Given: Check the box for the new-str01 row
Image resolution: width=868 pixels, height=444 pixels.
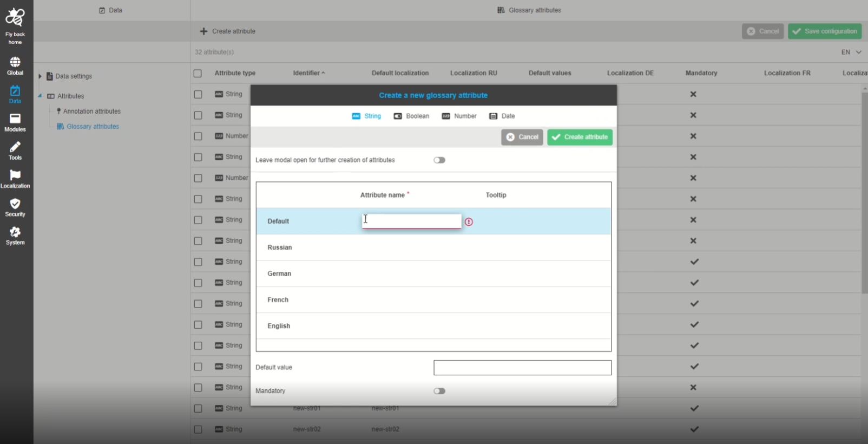Looking at the screenshot, I should [x=198, y=409].
